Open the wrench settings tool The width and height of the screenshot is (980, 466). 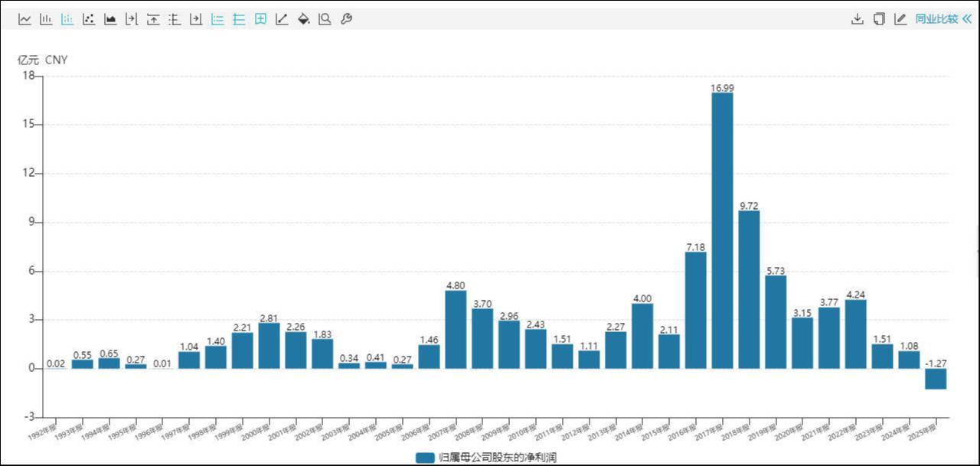click(x=346, y=19)
